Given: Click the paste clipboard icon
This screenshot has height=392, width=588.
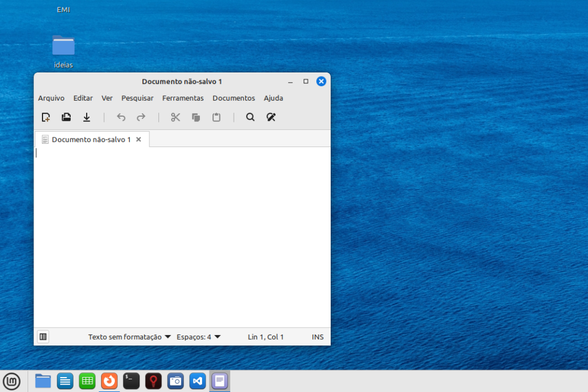Looking at the screenshot, I should pyautogui.click(x=216, y=117).
